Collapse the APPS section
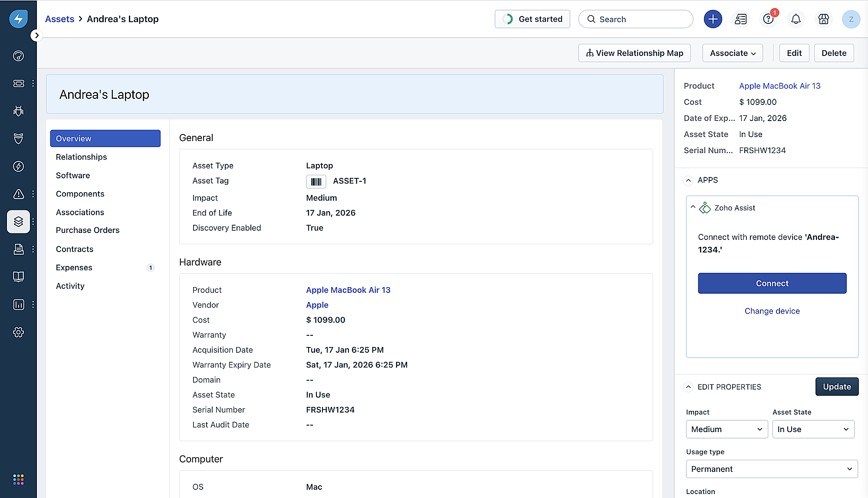This screenshot has height=498, width=868. [x=688, y=180]
